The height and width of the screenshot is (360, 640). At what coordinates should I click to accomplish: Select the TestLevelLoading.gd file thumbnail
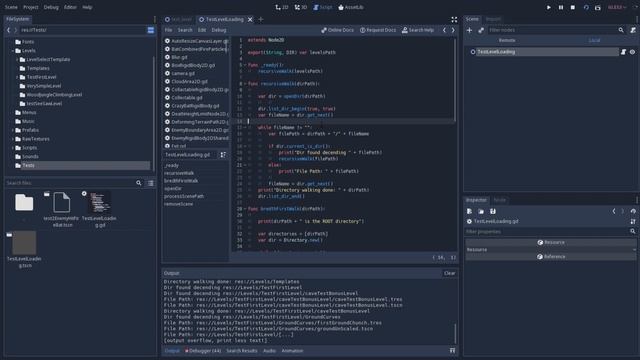click(x=99, y=209)
